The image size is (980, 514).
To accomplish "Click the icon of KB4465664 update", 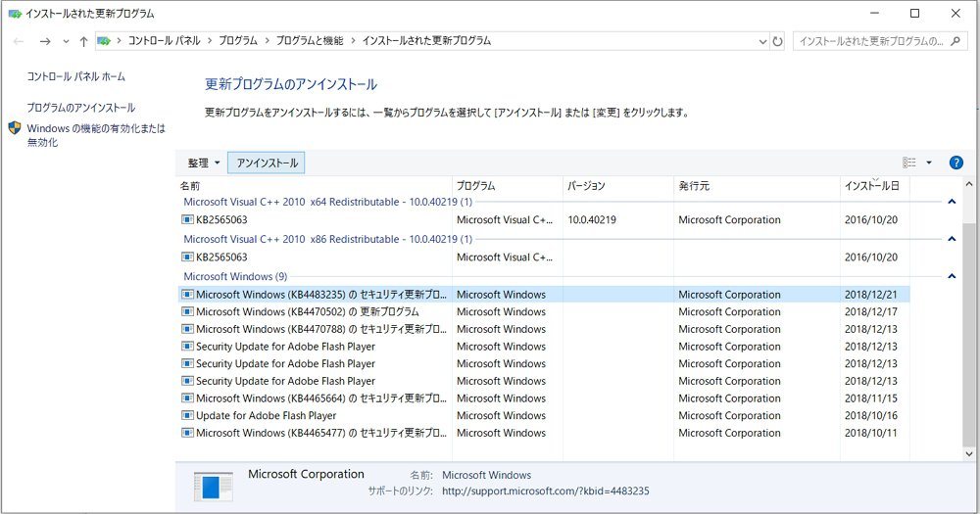I will point(187,398).
